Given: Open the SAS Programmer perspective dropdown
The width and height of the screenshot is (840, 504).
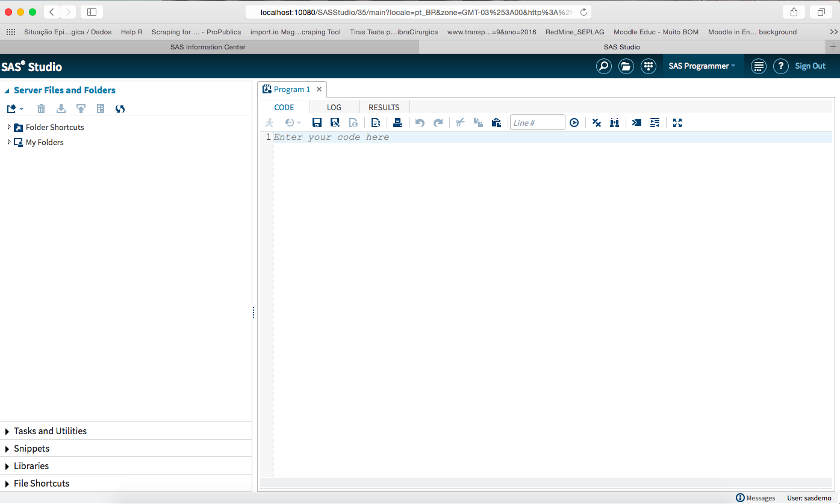Looking at the screenshot, I should click(x=702, y=66).
